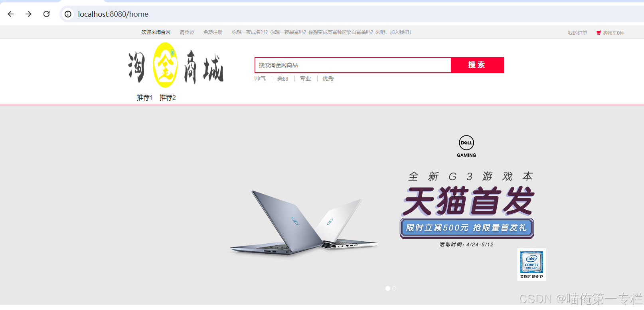
Task: Click the 限时立减500元 promotion badge
Action: [467, 228]
